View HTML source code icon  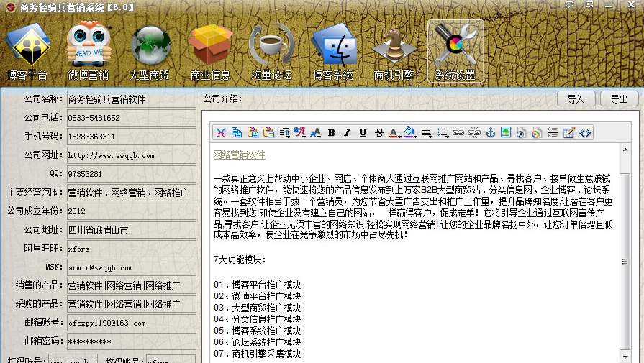pos(585,132)
